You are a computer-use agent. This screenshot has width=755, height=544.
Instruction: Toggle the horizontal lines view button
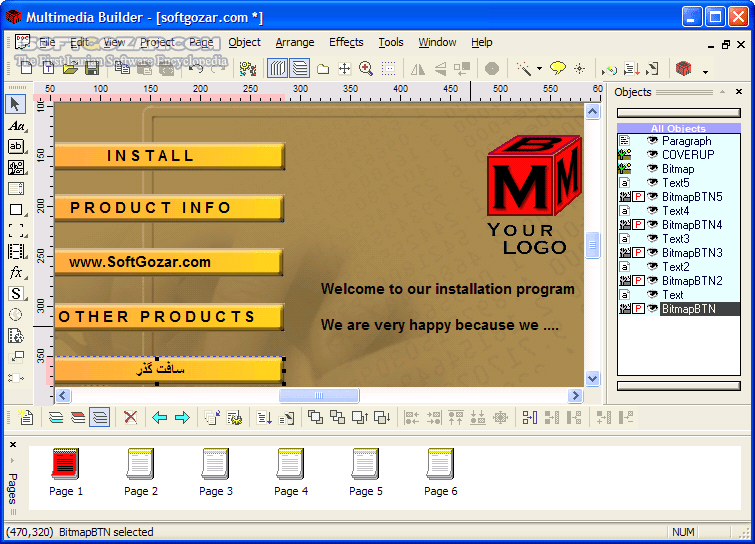point(300,69)
